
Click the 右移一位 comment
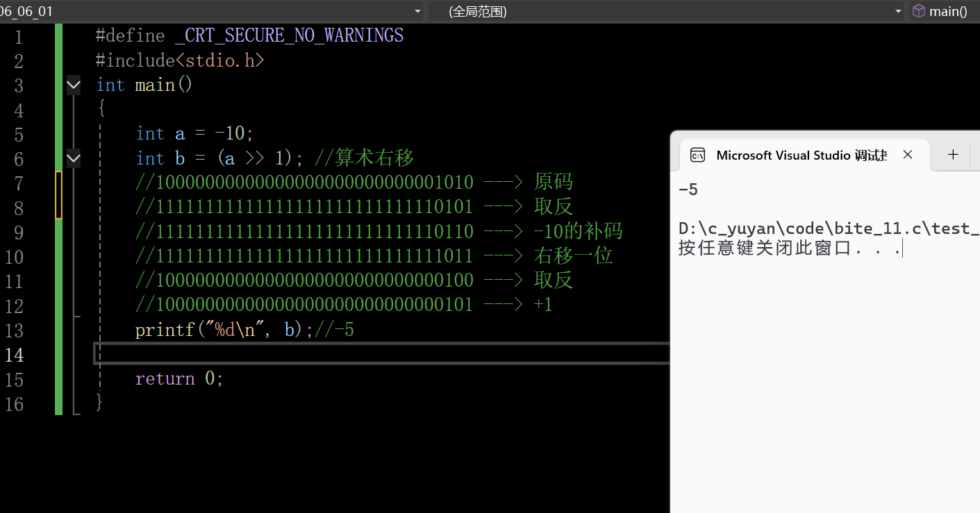click(x=573, y=256)
